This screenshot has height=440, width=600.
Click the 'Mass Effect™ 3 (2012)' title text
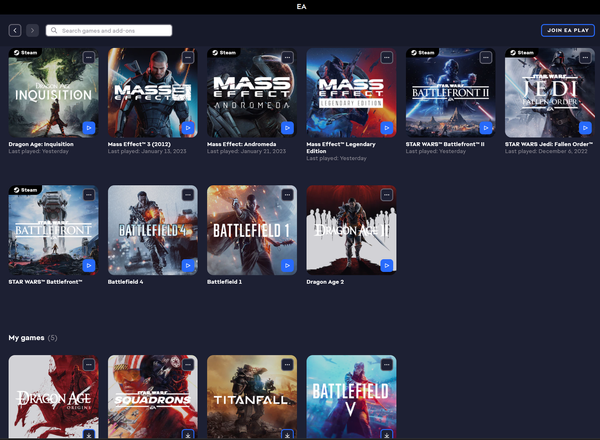pos(139,144)
